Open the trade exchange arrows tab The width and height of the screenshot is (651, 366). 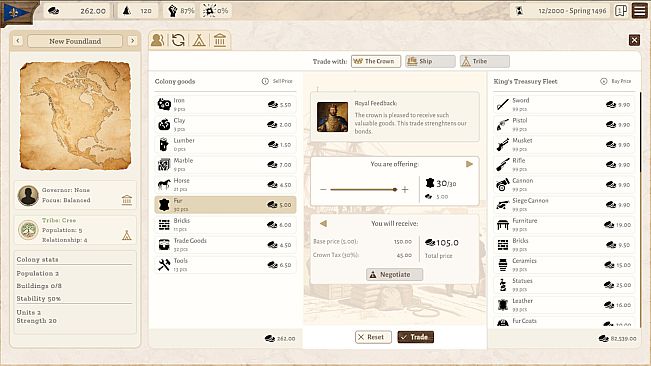tap(179, 40)
